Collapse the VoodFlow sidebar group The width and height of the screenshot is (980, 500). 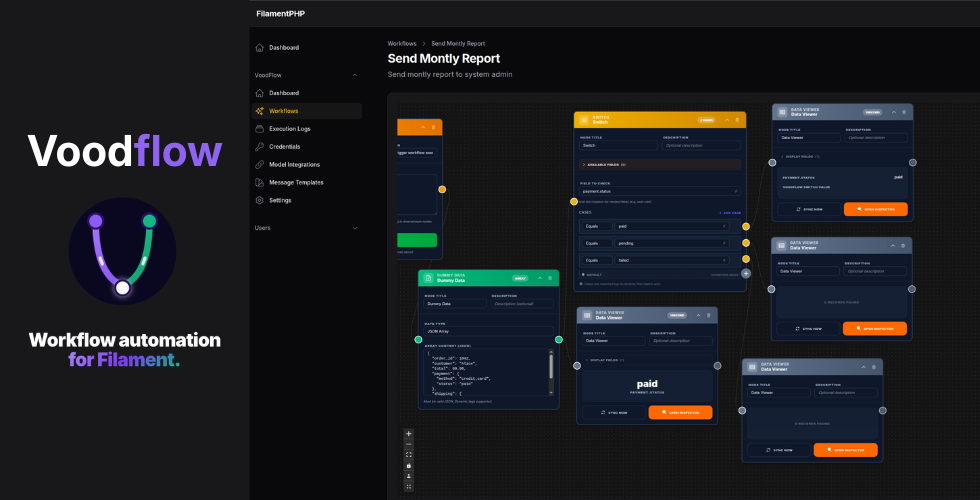[354, 75]
